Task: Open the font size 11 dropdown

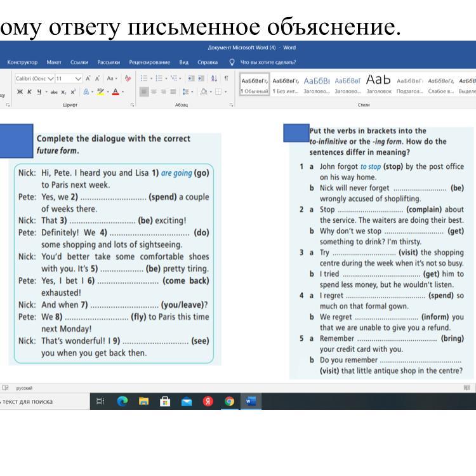Action: 78,79
